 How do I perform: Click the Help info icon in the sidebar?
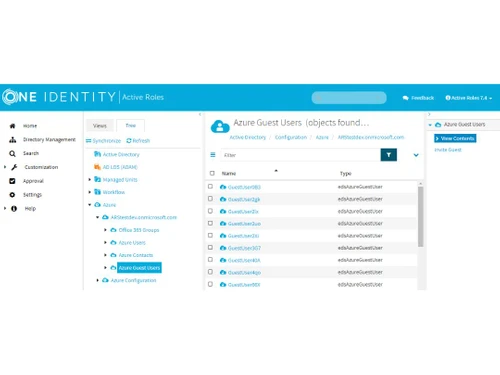(x=14, y=209)
